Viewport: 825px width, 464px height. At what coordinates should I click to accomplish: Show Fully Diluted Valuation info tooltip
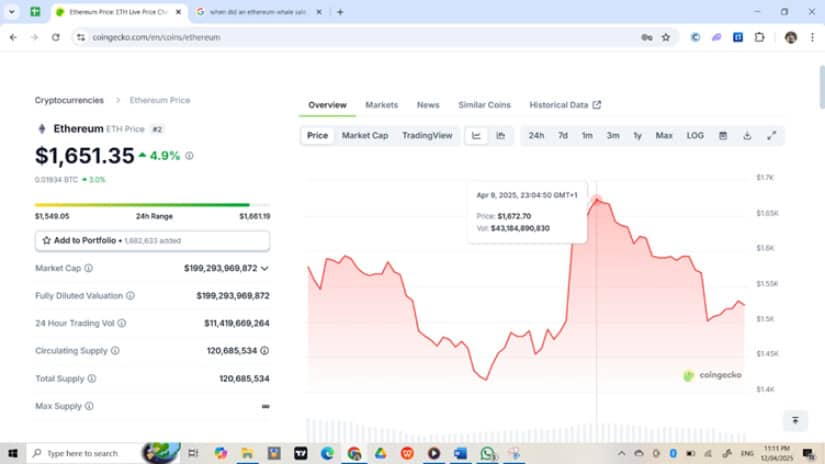[x=130, y=296]
